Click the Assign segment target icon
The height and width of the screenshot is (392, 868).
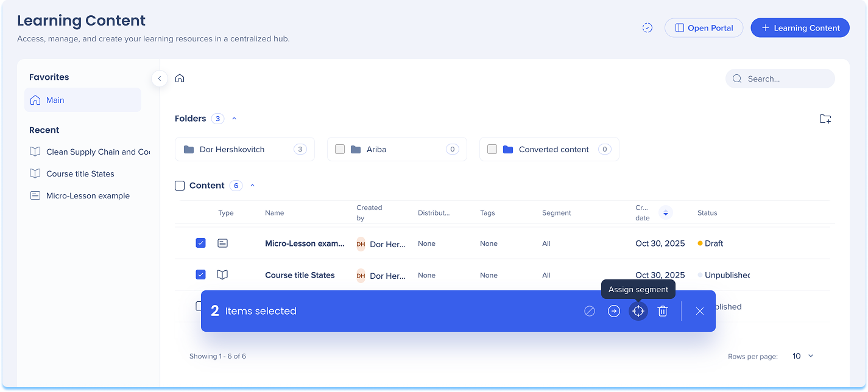638,311
